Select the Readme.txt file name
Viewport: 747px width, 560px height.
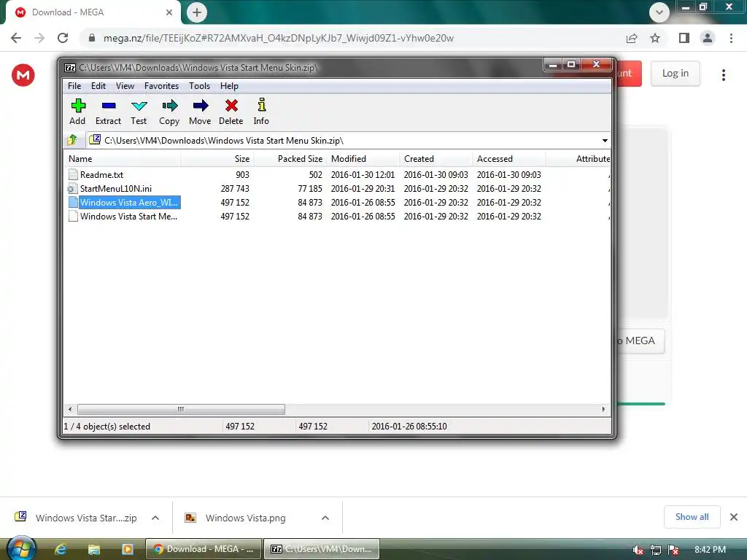coord(101,175)
